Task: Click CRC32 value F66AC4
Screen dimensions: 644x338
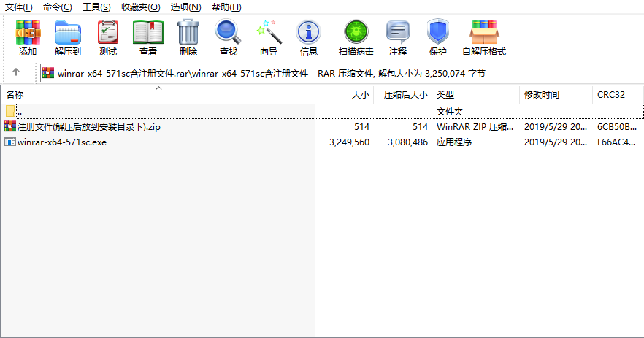Action: pos(616,142)
